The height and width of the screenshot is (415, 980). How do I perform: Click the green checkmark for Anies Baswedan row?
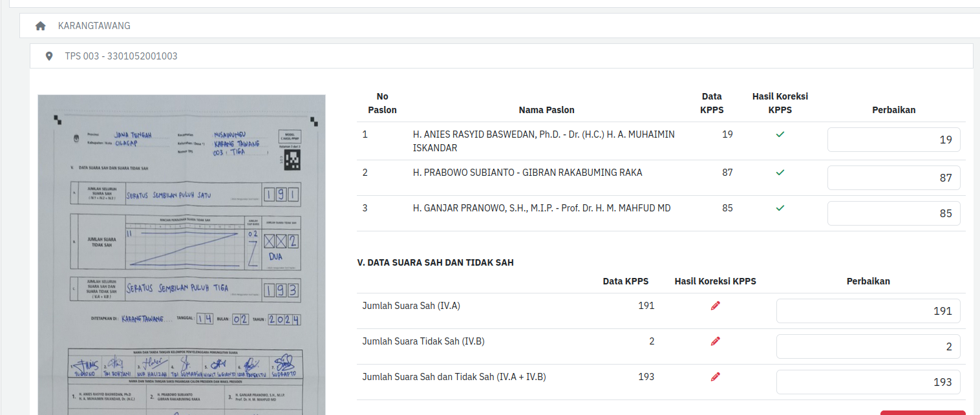pos(780,134)
